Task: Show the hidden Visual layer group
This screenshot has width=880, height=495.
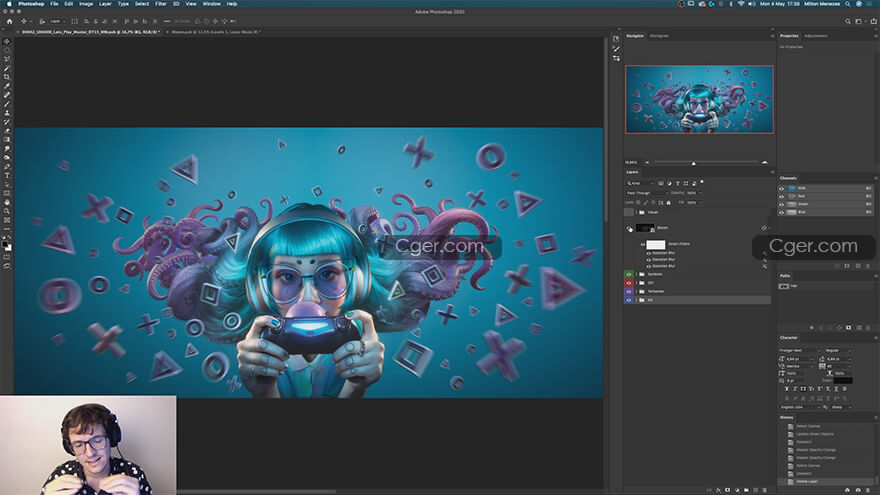Action: (629, 212)
